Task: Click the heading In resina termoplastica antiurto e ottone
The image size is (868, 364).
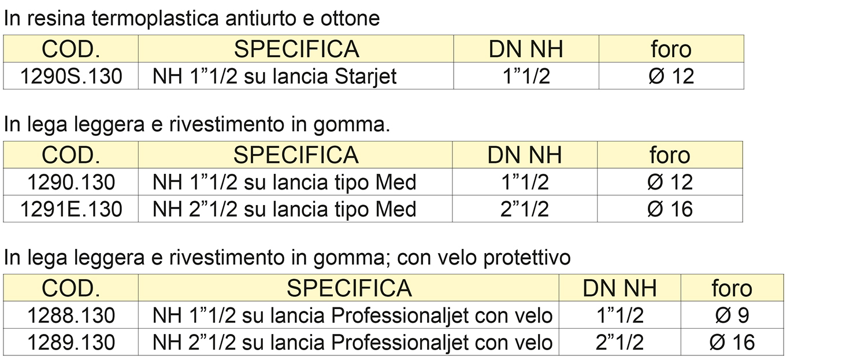Action: click(x=192, y=19)
